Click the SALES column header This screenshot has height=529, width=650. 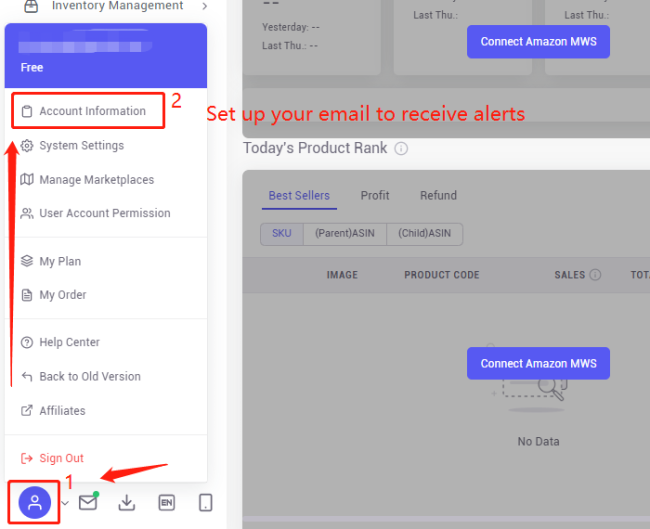tap(570, 275)
